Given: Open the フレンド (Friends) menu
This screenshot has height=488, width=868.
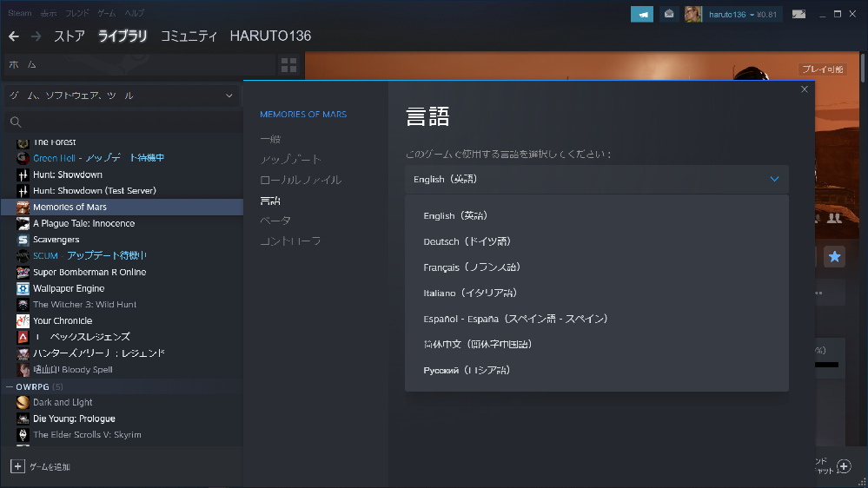Looking at the screenshot, I should click(x=77, y=13).
